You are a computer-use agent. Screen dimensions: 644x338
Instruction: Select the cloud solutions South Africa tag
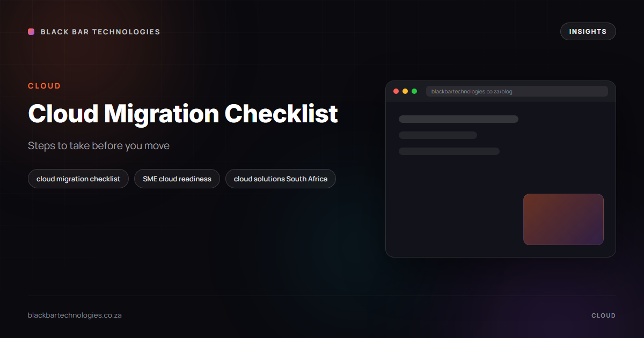[x=281, y=179]
